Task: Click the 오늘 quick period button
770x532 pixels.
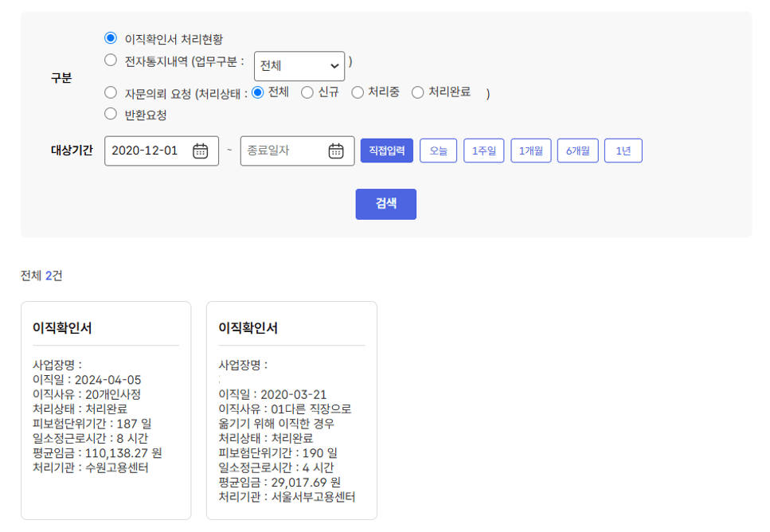Action: coord(438,151)
